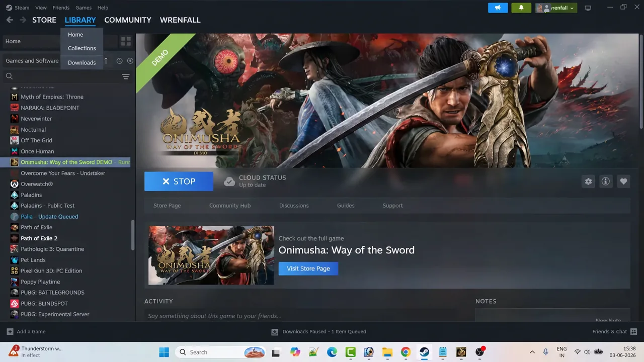Click the Onimusha full game thumbnail
644x362 pixels.
point(211,255)
